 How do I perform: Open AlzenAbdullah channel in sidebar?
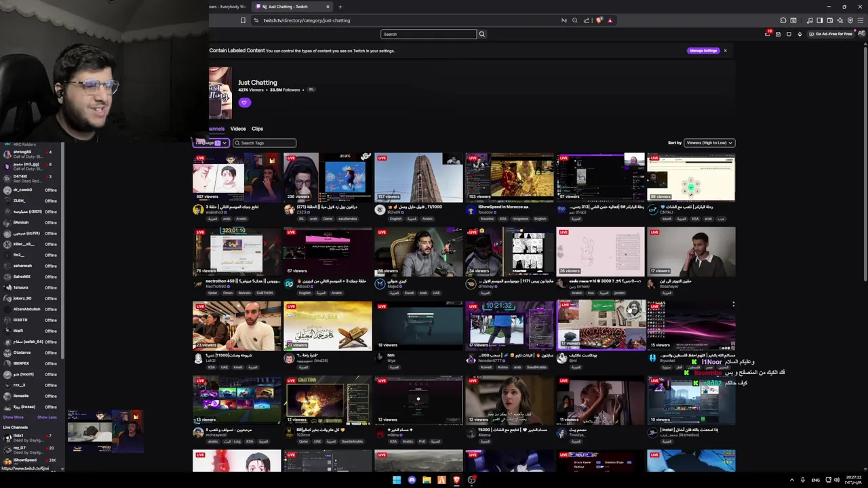(31, 309)
